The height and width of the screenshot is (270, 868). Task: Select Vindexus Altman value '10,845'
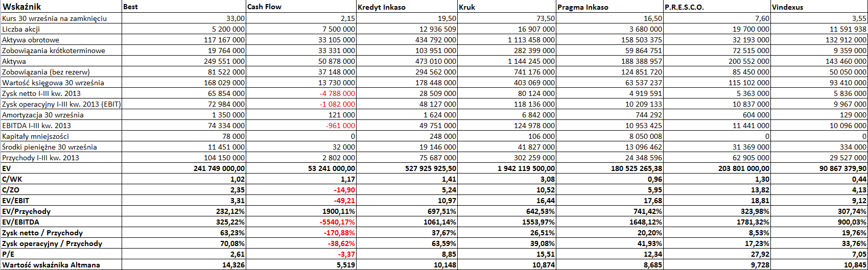click(x=855, y=265)
